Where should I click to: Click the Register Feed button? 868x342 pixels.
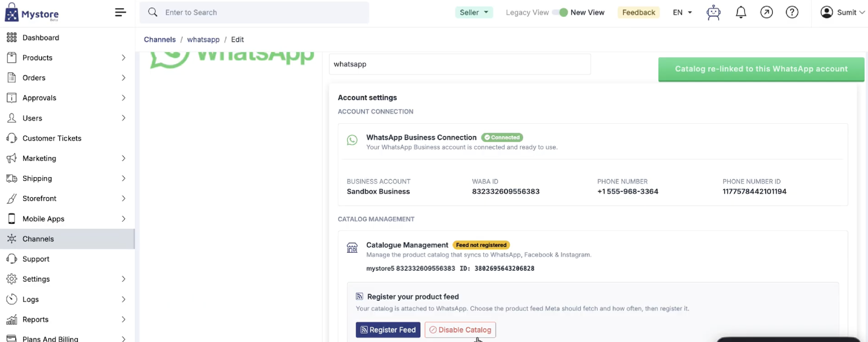click(388, 330)
